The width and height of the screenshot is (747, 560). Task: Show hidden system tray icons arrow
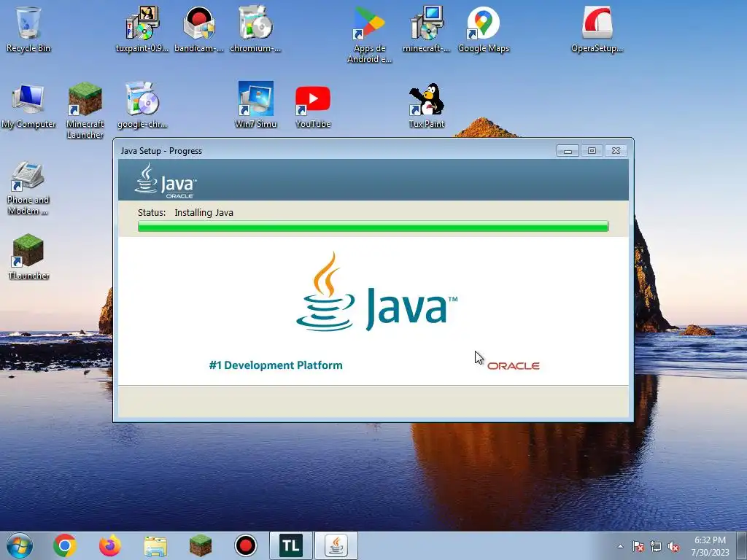(x=620, y=546)
